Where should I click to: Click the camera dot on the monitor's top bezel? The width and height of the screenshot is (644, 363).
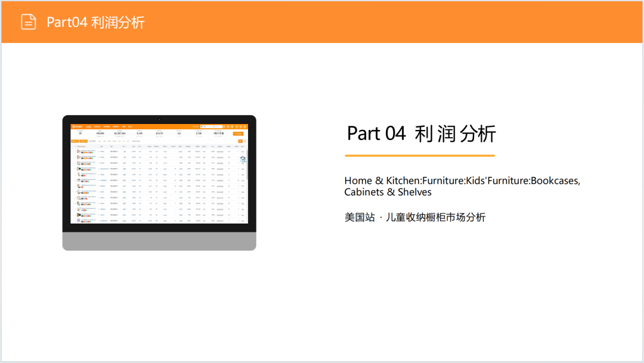[x=159, y=120]
